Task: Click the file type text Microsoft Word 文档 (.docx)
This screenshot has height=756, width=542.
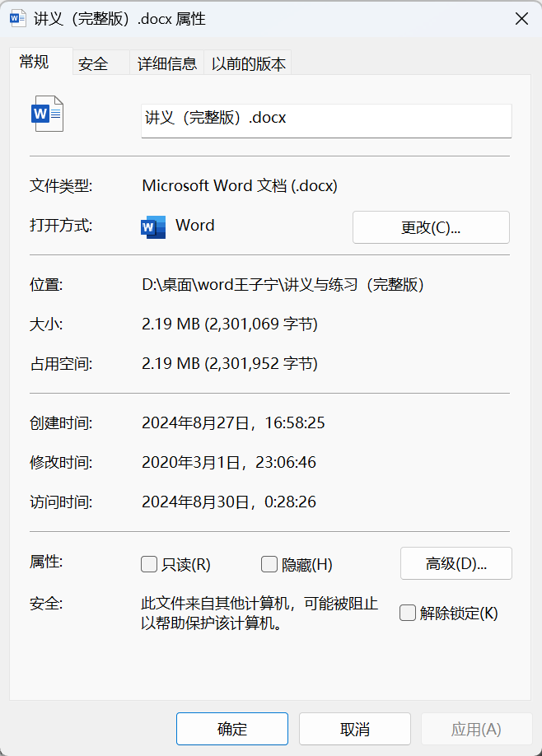Action: (x=240, y=185)
